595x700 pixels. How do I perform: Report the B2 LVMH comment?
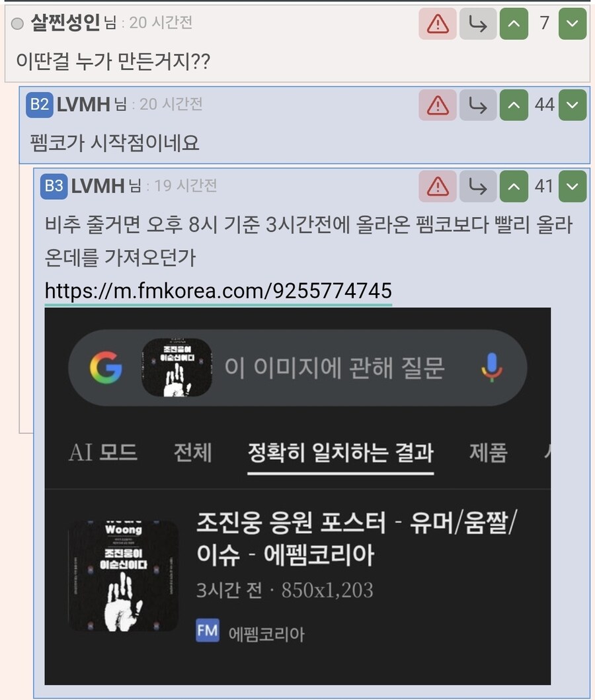coord(438,105)
